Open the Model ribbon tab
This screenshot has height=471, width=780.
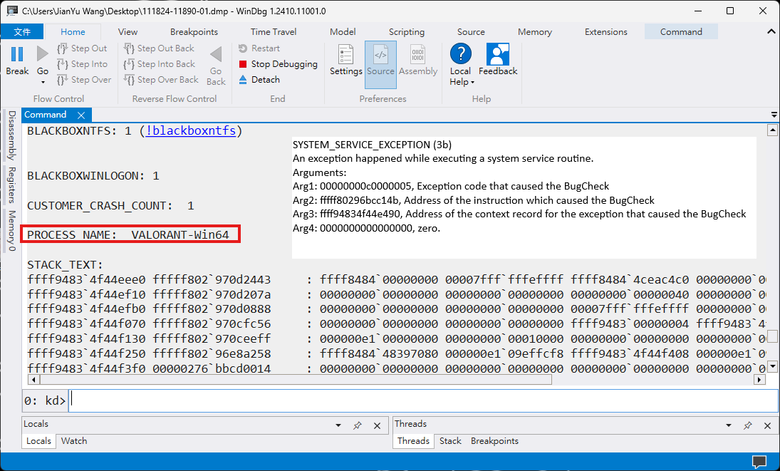[343, 32]
